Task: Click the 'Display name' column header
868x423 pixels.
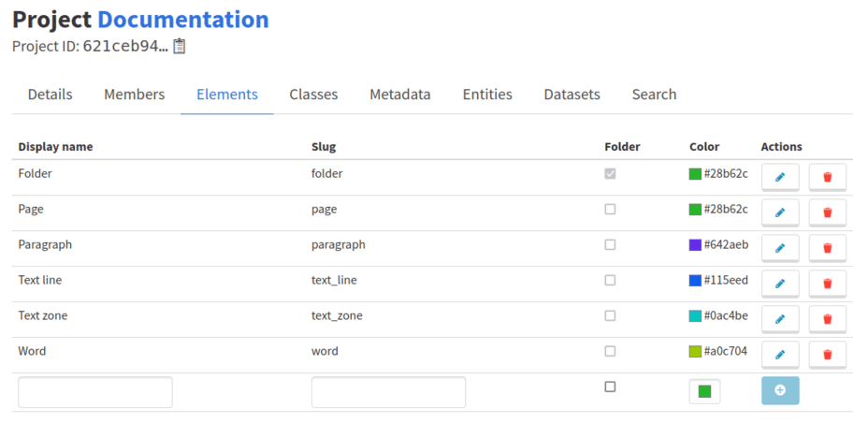Action: 55,147
